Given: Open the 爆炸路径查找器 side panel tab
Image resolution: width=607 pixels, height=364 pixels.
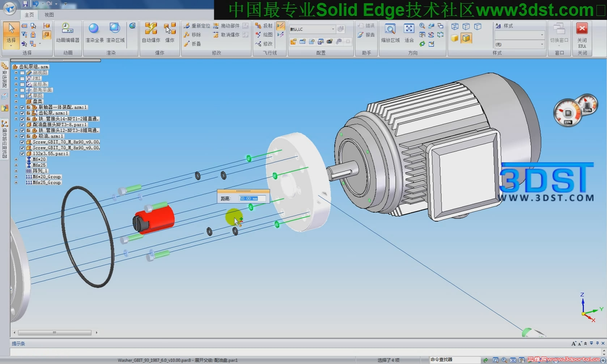Looking at the screenshot, I should 4,139.
